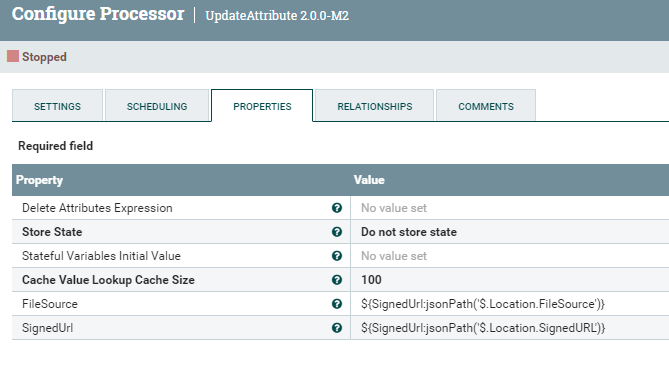
Task: Open help icon for Store State
Action: coord(337,232)
